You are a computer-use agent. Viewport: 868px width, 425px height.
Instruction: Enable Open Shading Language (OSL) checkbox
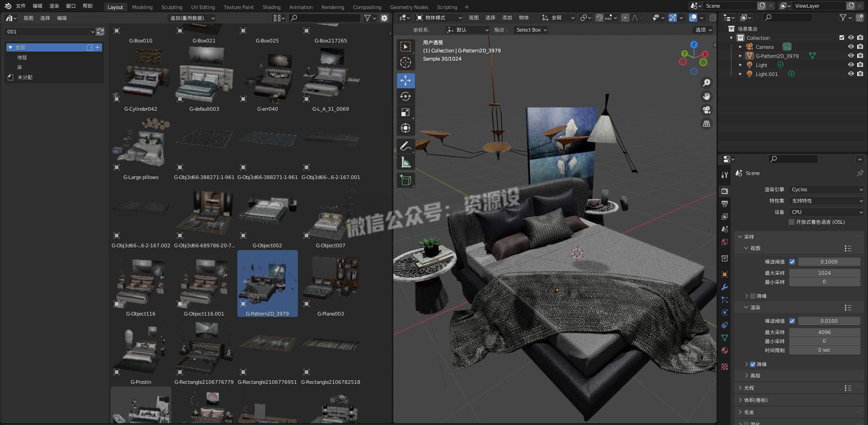(792, 222)
